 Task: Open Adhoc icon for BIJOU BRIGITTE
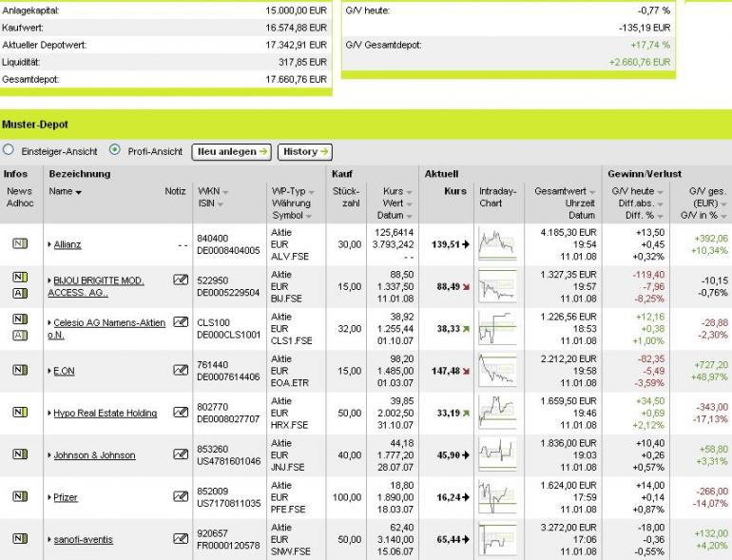pos(20,294)
